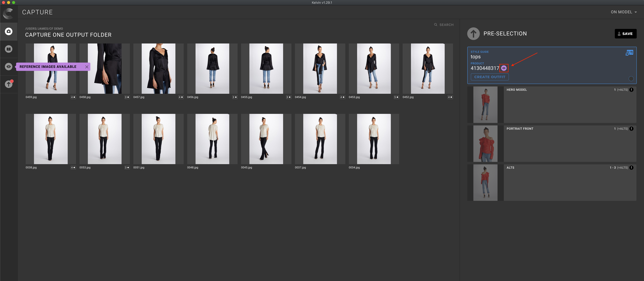Open the Capture camera view in sidebar
The width and height of the screenshot is (644, 281).
[x=9, y=31]
